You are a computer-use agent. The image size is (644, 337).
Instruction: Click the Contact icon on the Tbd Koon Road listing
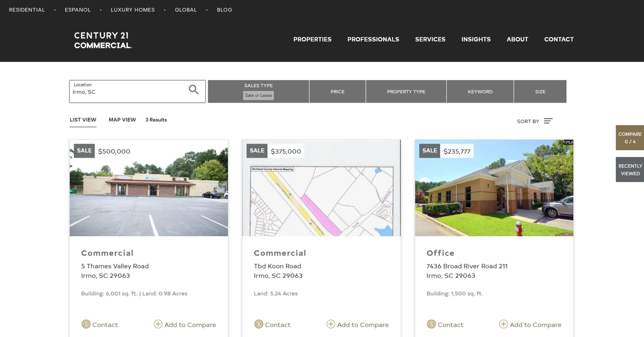259,325
